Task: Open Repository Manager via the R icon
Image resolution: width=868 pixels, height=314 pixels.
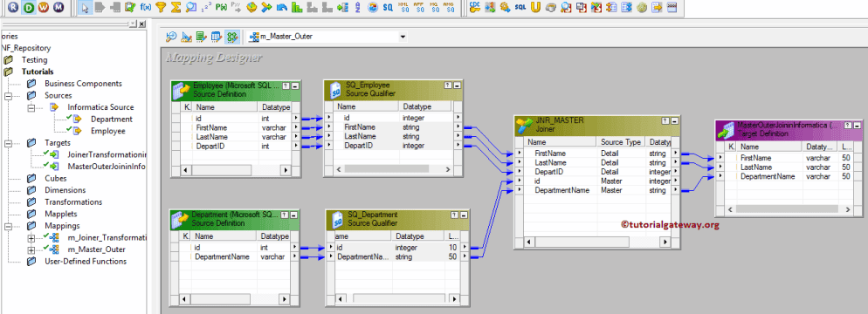Action: tap(13, 7)
